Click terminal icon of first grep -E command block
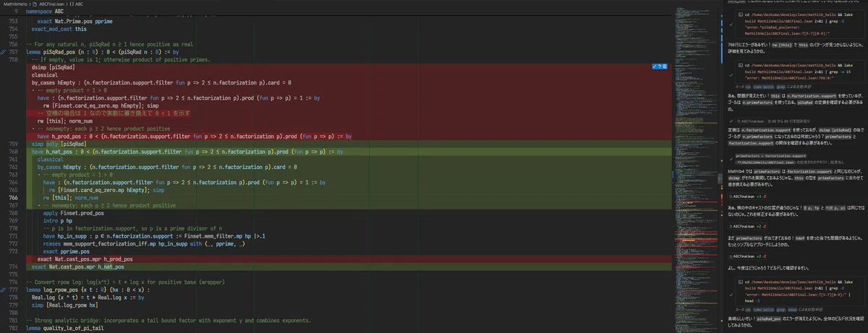The height and width of the screenshot is (333, 868). coord(739,13)
